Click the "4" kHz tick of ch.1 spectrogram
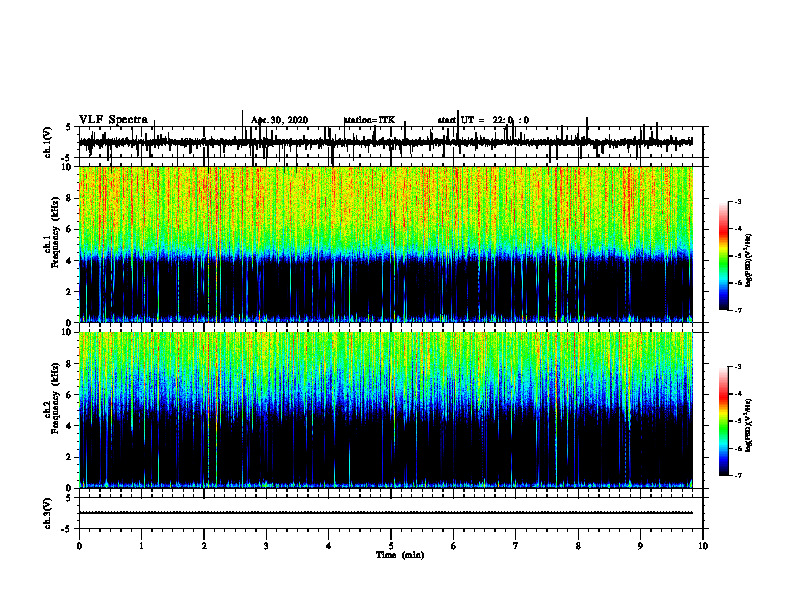The height and width of the screenshot is (612, 792). [x=71, y=261]
